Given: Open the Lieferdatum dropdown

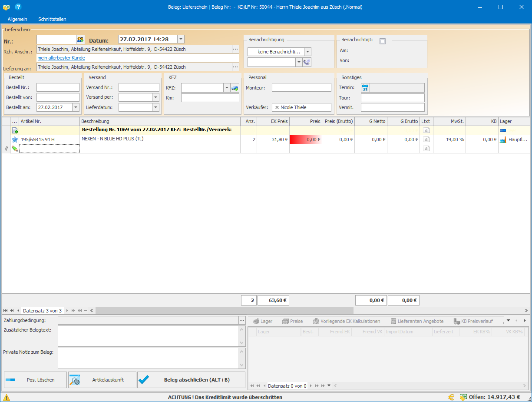Looking at the screenshot, I should click(x=156, y=107).
